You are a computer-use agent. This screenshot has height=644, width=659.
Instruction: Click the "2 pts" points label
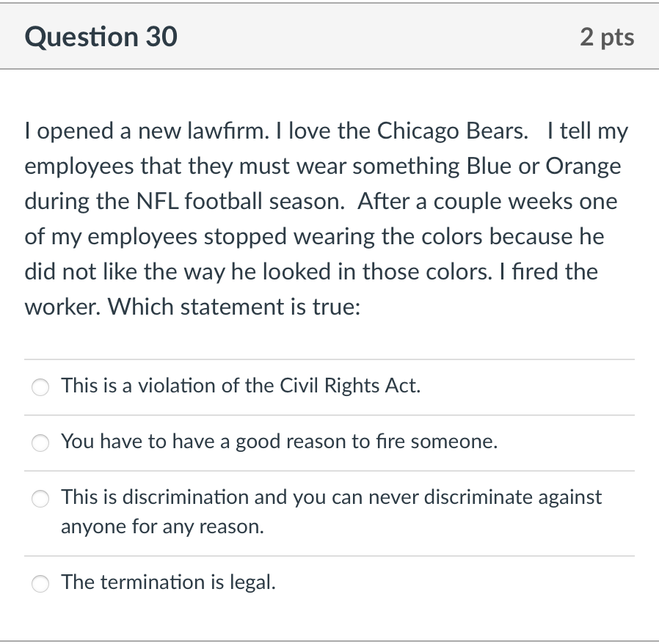pos(607,37)
